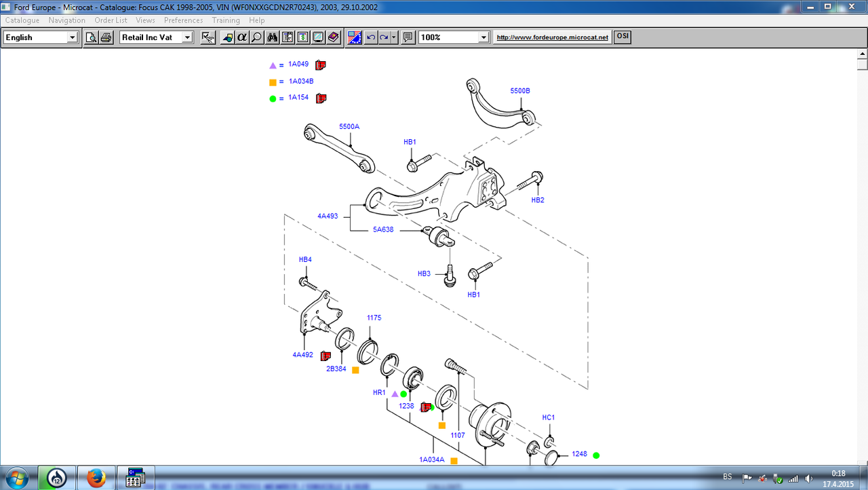Viewport: 868px width, 490px height.
Task: Click red info icon beside 1A049
Action: 321,65
